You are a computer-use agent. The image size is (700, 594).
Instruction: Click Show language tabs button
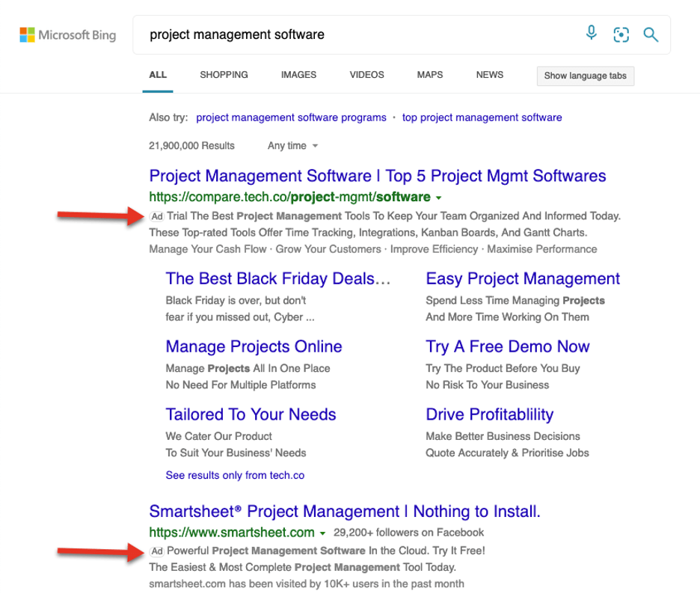[586, 76]
